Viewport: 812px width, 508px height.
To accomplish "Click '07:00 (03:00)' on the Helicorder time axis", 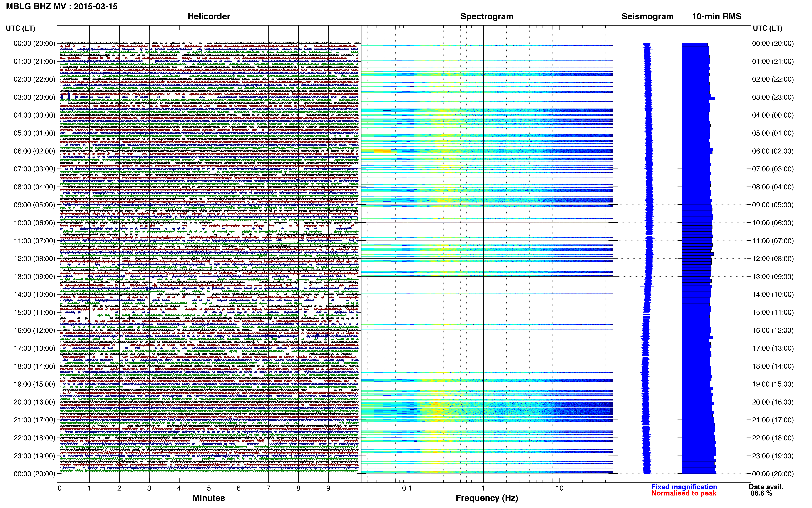I will point(34,169).
